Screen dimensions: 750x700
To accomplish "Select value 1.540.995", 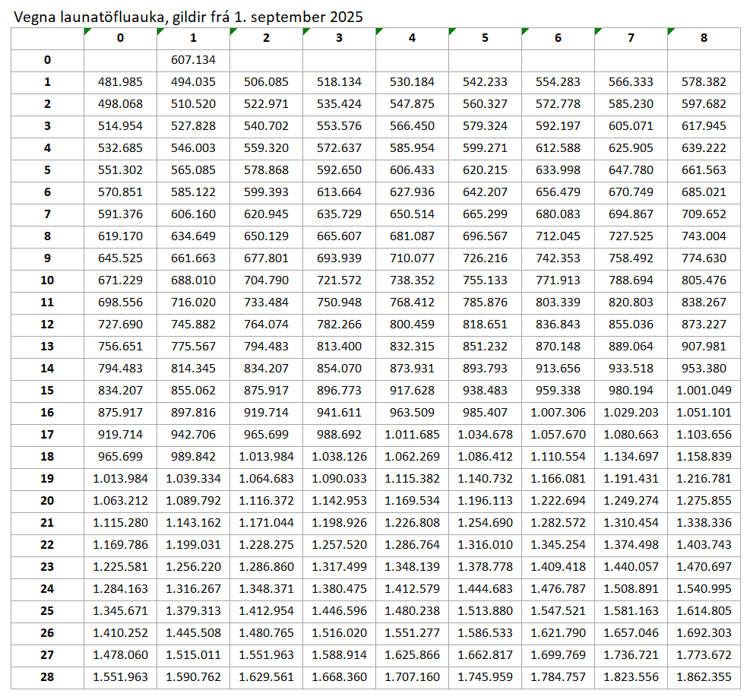I will coord(704,589).
